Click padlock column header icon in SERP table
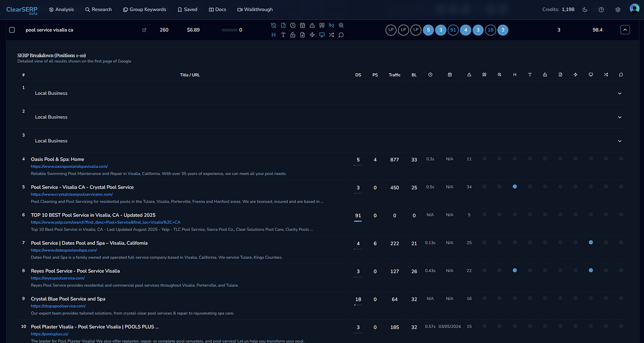 (x=545, y=75)
